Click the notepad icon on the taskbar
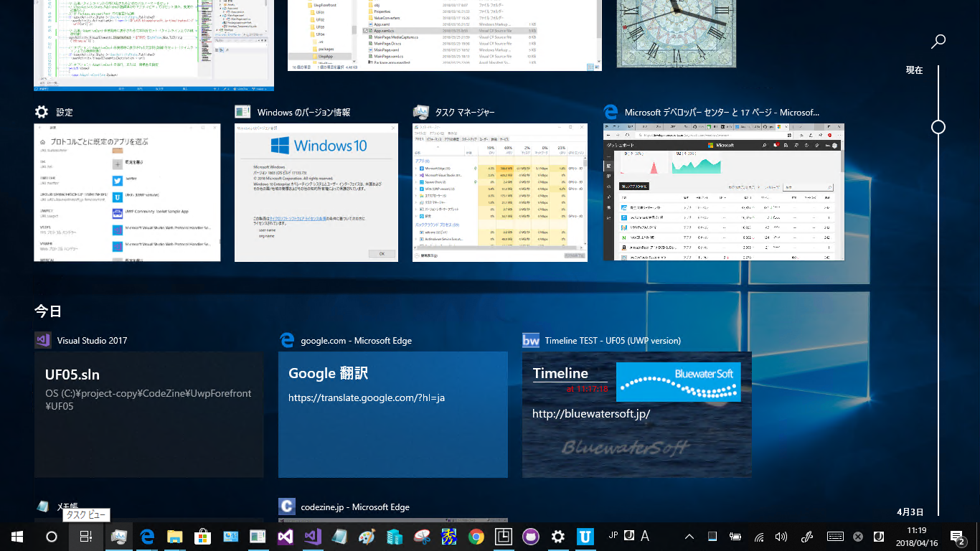Image resolution: width=980 pixels, height=551 pixels. (339, 537)
